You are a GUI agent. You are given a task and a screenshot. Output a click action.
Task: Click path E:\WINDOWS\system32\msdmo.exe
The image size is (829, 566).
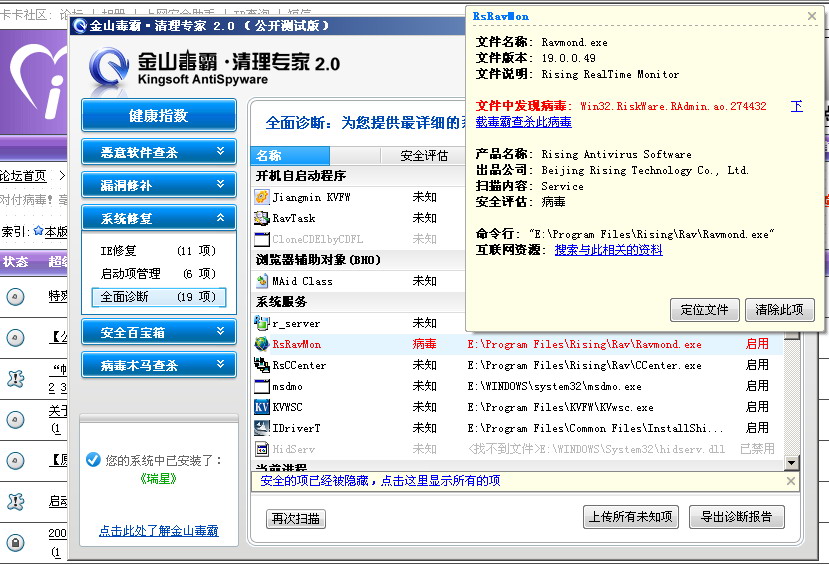click(555, 386)
